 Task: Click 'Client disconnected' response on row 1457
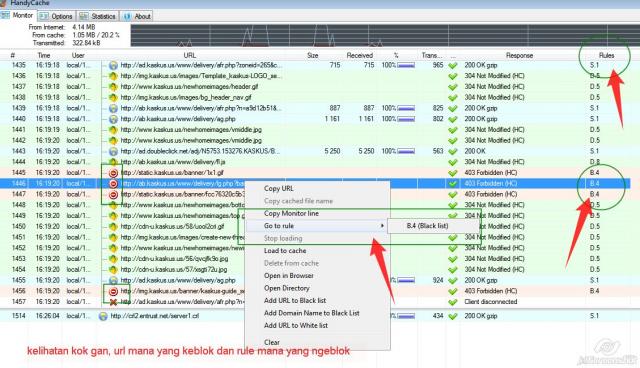click(491, 302)
